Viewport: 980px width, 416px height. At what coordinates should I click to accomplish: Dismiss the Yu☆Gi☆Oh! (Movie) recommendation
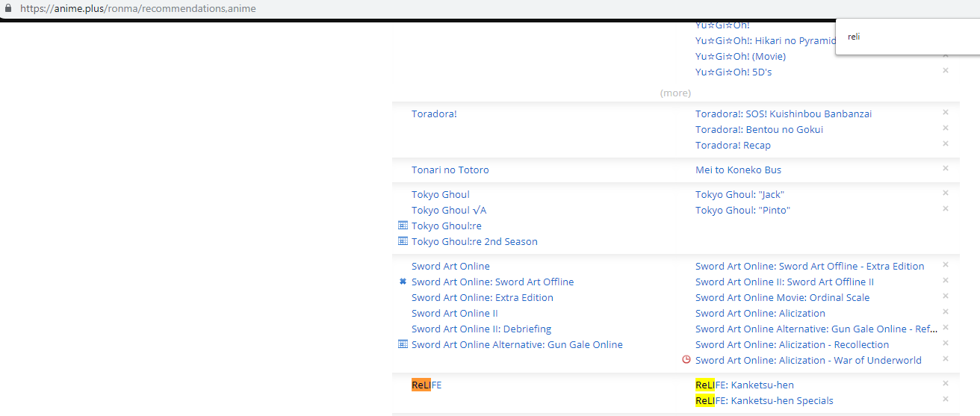946,55
